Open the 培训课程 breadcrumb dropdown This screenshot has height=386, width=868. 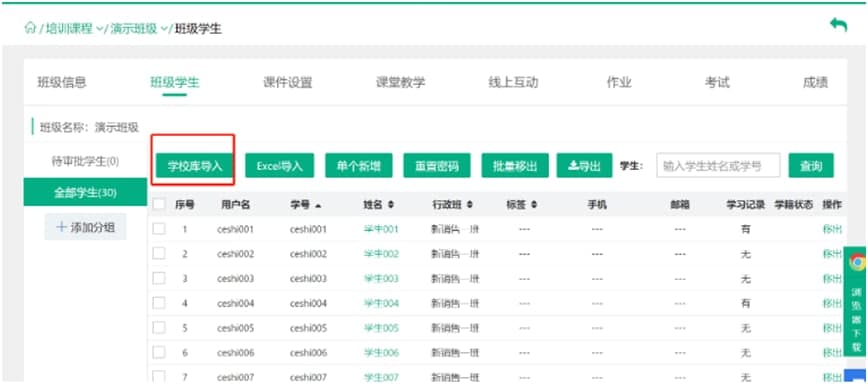[100, 29]
